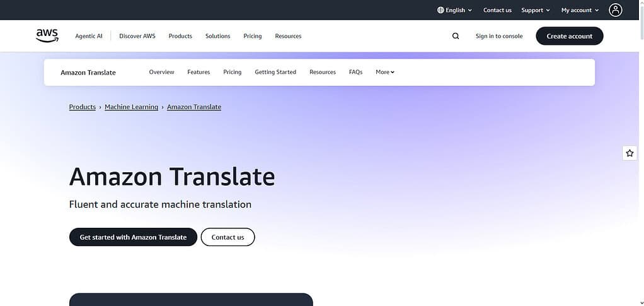The image size is (644, 306).
Task: Click the Create account button
Action: 570,36
